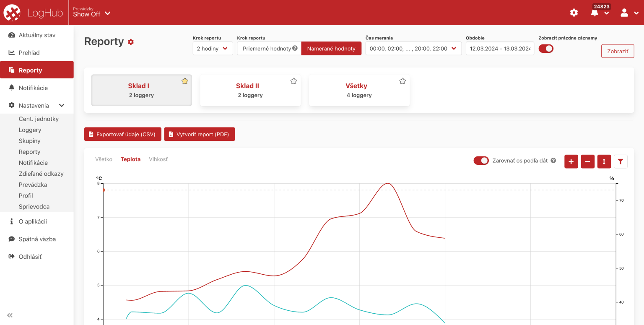Click the gear icon next to Reporty heading
The height and width of the screenshot is (325, 644).
[x=131, y=42]
